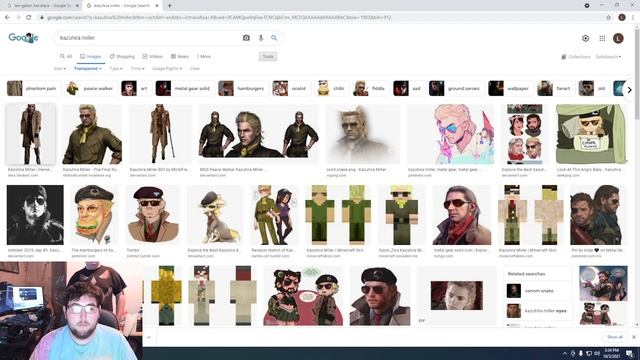Screen dimensions: 640x360
Task: Select the Images tab
Action: point(91,56)
